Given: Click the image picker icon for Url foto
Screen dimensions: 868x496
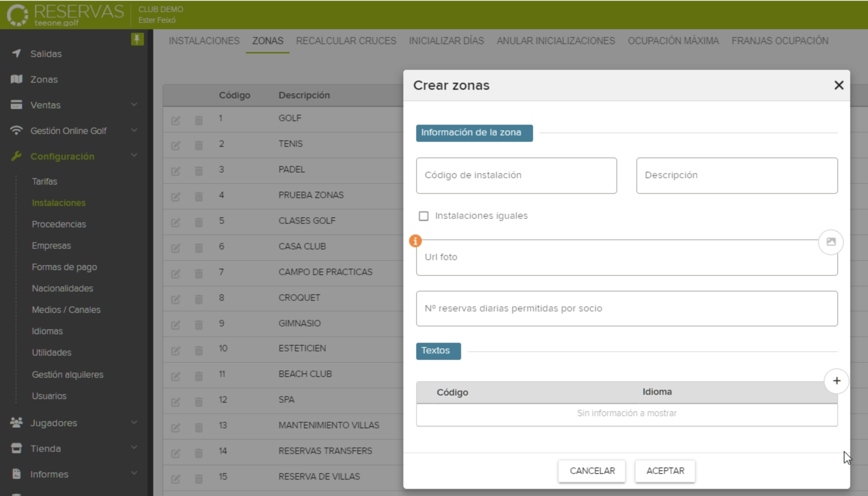Looking at the screenshot, I should tap(831, 242).
